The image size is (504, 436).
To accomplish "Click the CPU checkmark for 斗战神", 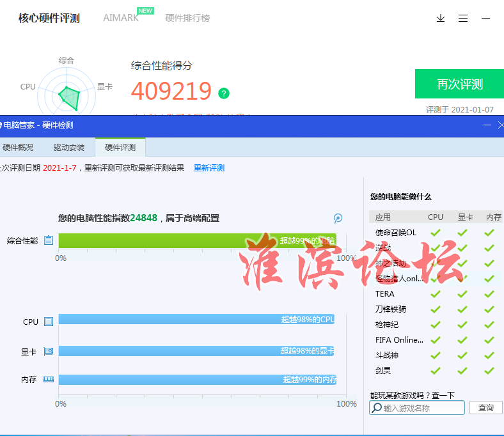I will [436, 355].
